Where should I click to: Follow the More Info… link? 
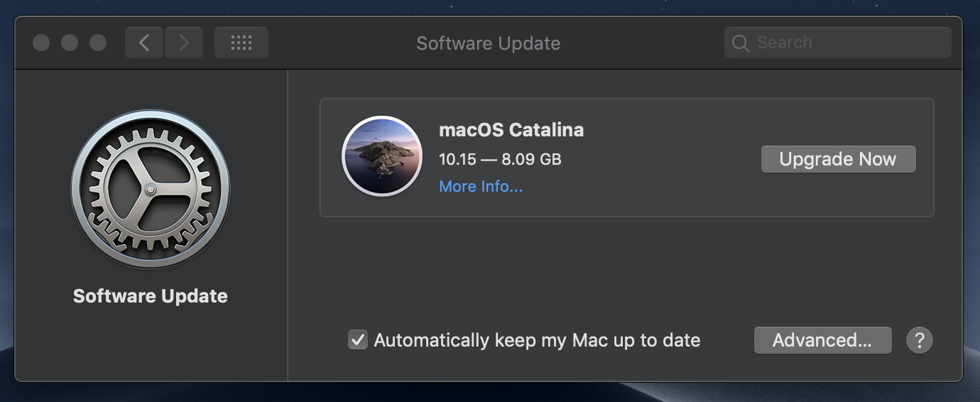[x=481, y=187]
